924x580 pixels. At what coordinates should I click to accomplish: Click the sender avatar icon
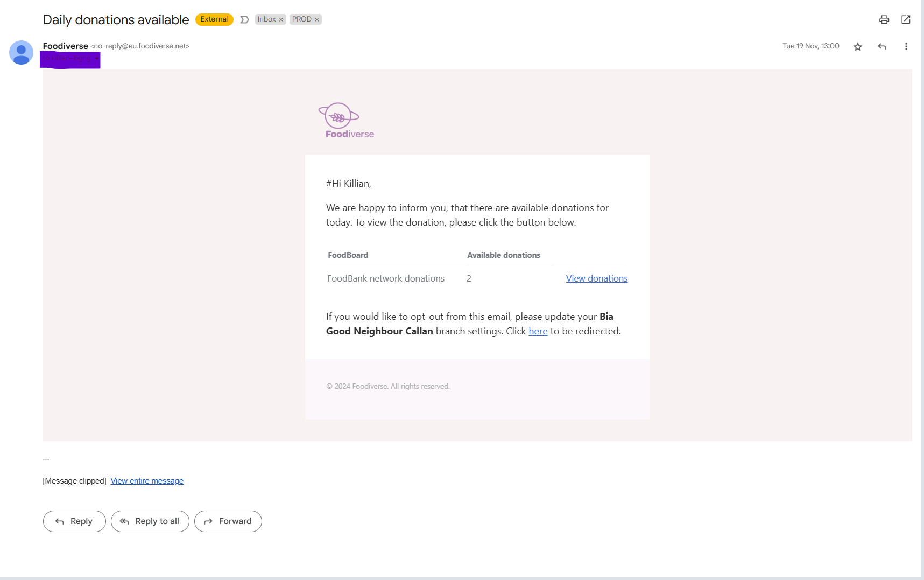(x=22, y=53)
